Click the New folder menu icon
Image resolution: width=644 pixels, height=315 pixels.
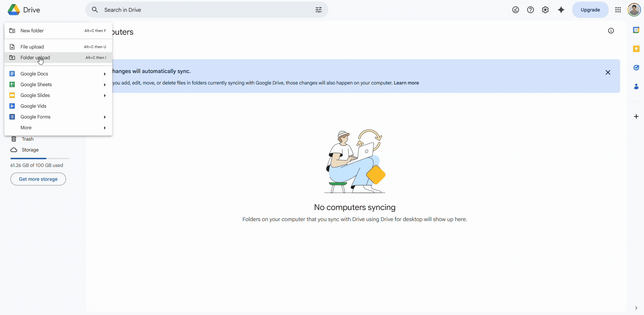[x=12, y=31]
